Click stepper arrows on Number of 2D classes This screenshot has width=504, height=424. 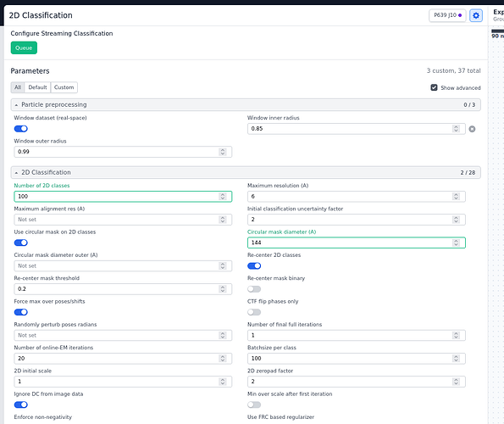pos(223,196)
